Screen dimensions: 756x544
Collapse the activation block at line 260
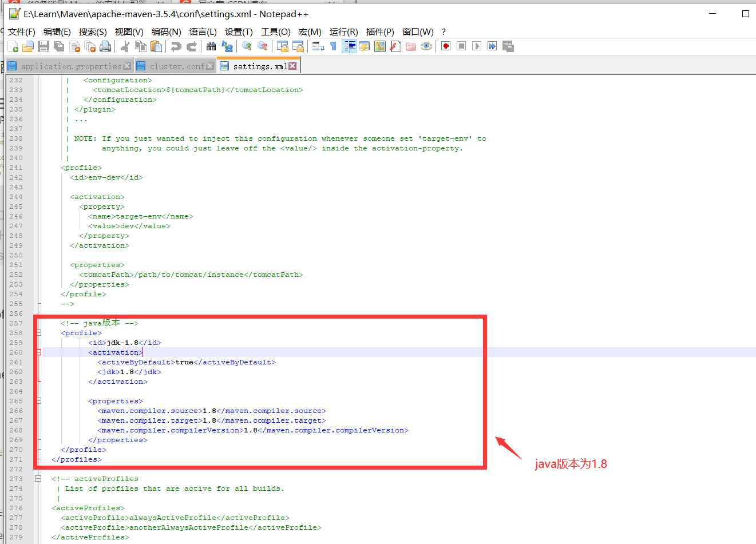click(38, 352)
